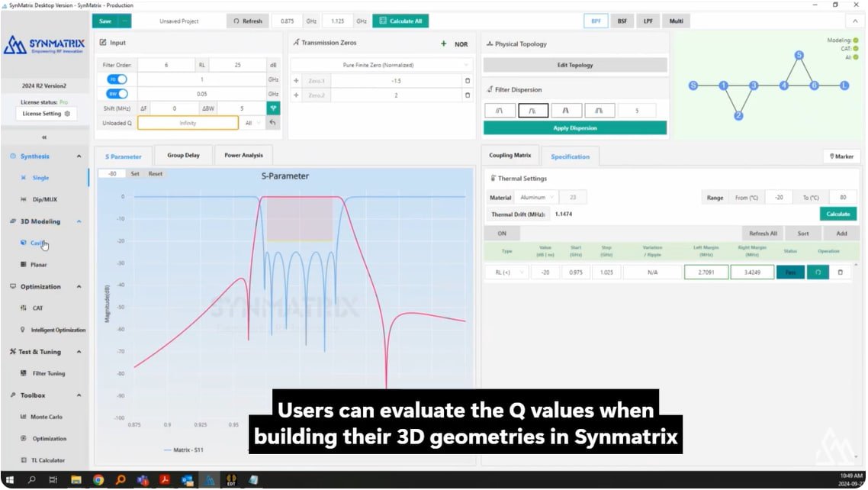Open License Setting gear
Image resolution: width=868 pixels, height=490 pixels.
[68, 114]
